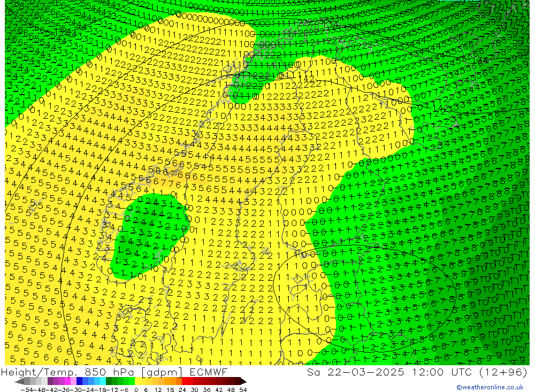Click the weatheronline.co.uk copyright link
Image resolution: width=535 pixels, height=392 pixels.
click(x=490, y=387)
